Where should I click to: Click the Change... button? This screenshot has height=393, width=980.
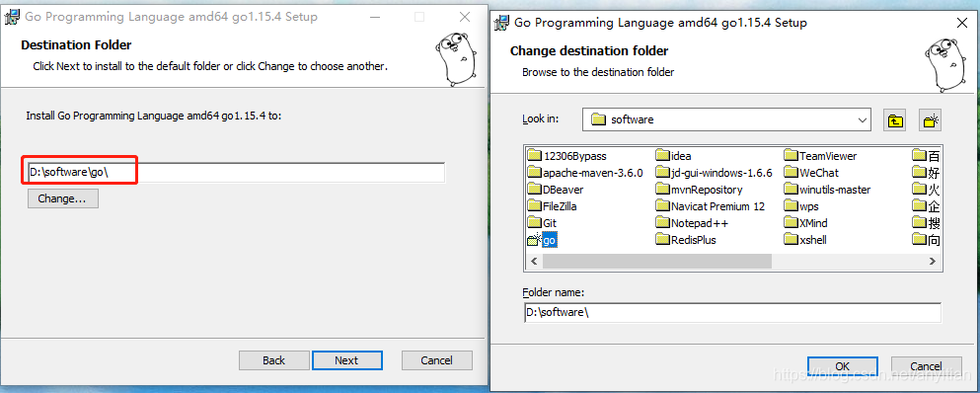tap(62, 198)
